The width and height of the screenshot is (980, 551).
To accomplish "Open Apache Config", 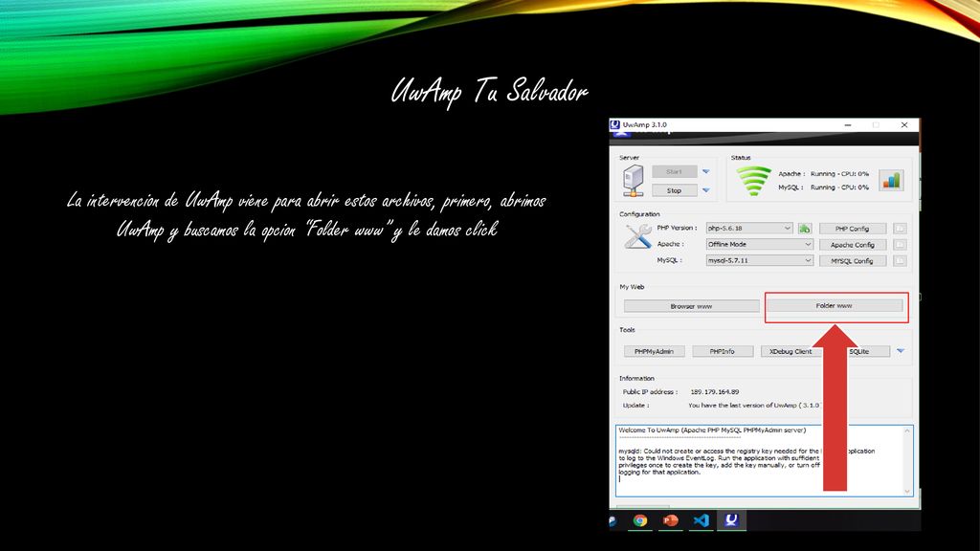I will [853, 245].
